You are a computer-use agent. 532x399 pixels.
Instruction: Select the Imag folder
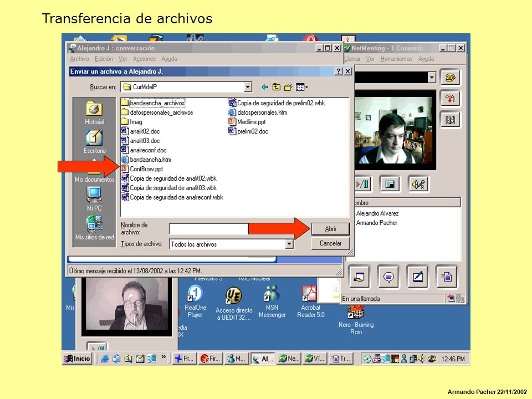pyautogui.click(x=132, y=122)
